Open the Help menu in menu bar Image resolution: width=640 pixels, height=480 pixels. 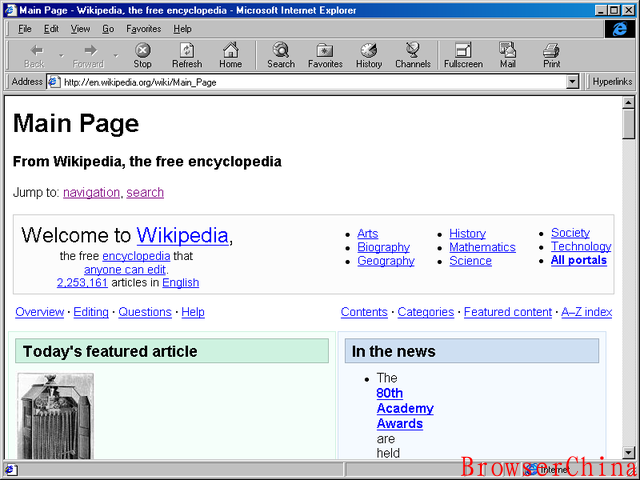(182, 29)
